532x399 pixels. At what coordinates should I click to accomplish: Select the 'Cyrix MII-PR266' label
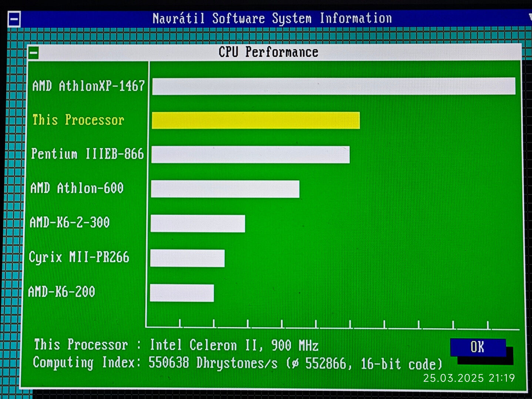point(79,257)
